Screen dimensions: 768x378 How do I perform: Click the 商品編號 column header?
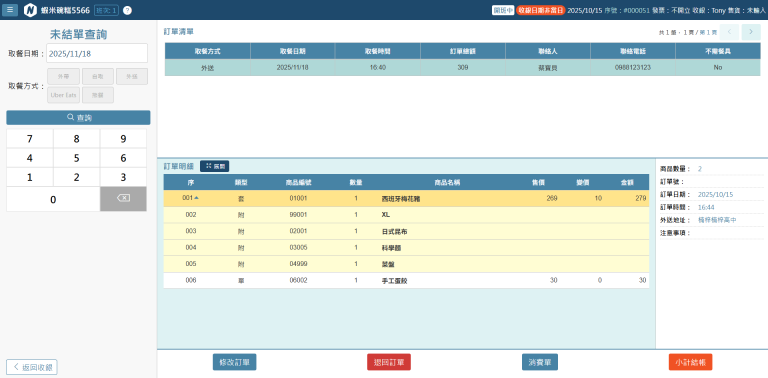coord(298,182)
